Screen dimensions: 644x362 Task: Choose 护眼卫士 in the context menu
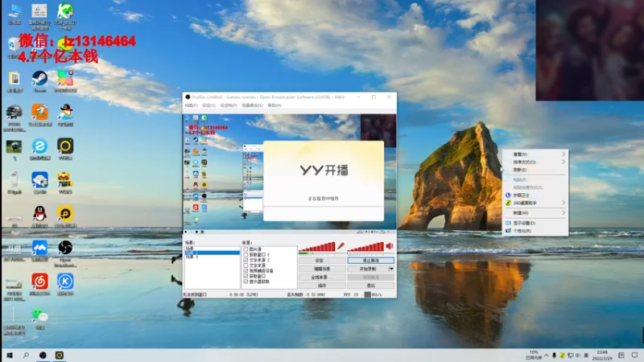pos(535,195)
